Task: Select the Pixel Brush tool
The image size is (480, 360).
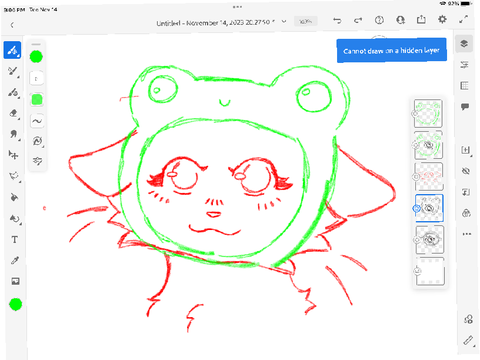Action: (12, 50)
